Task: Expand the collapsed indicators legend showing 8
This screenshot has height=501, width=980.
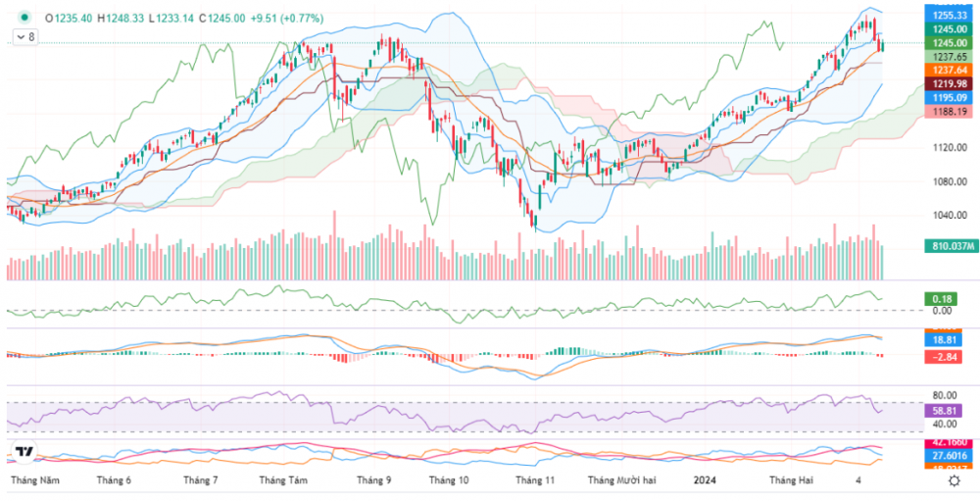Action: pos(24,36)
